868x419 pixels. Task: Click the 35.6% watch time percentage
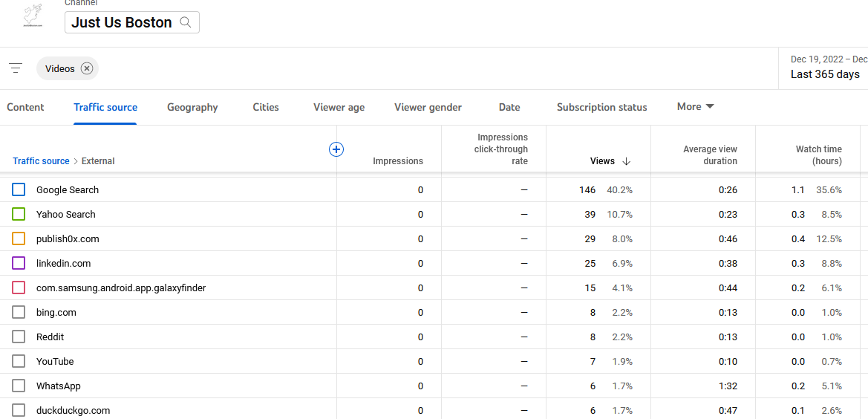[829, 190]
